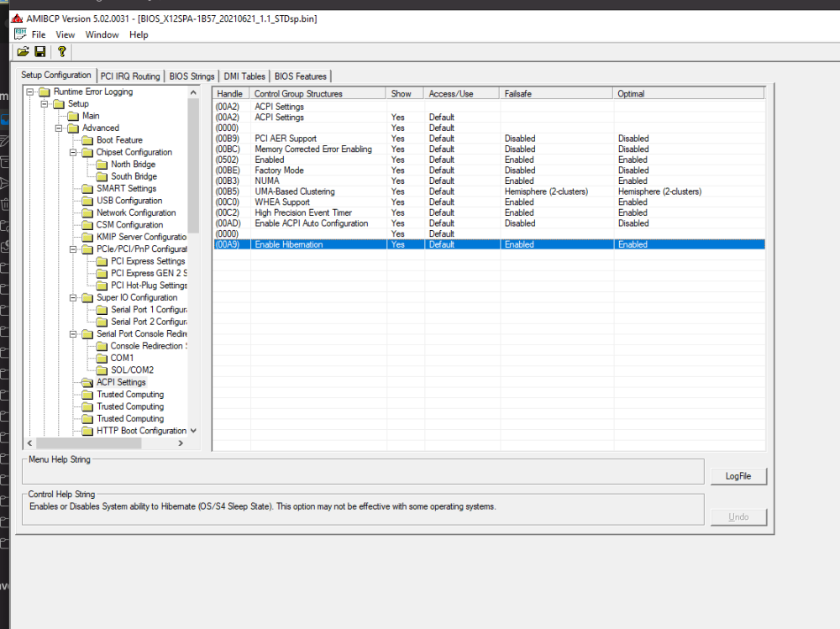Collapse the Runtime Error Logging tree node

(30, 92)
